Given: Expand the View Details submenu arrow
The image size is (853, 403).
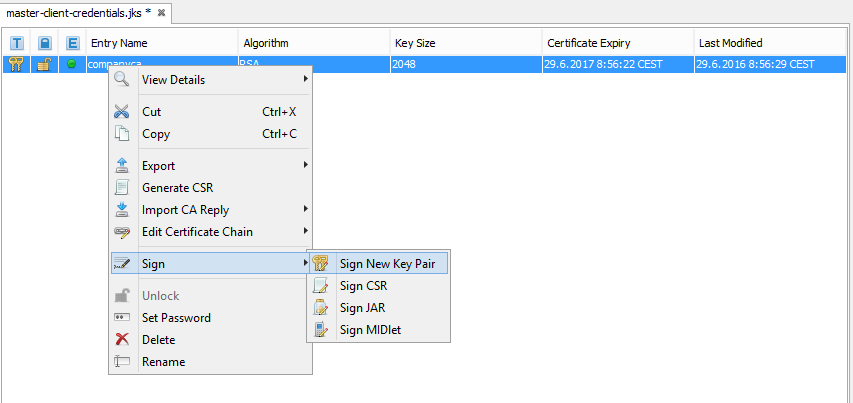Looking at the screenshot, I should coord(305,80).
